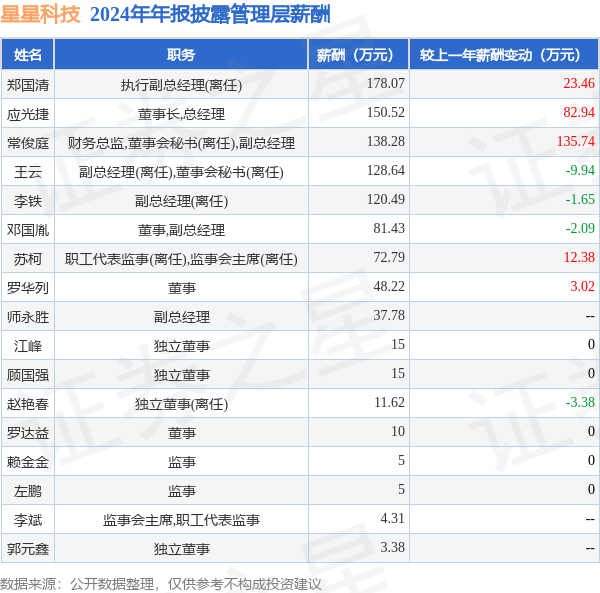Select the name 左鹏
600x593 pixels.
click(28, 491)
